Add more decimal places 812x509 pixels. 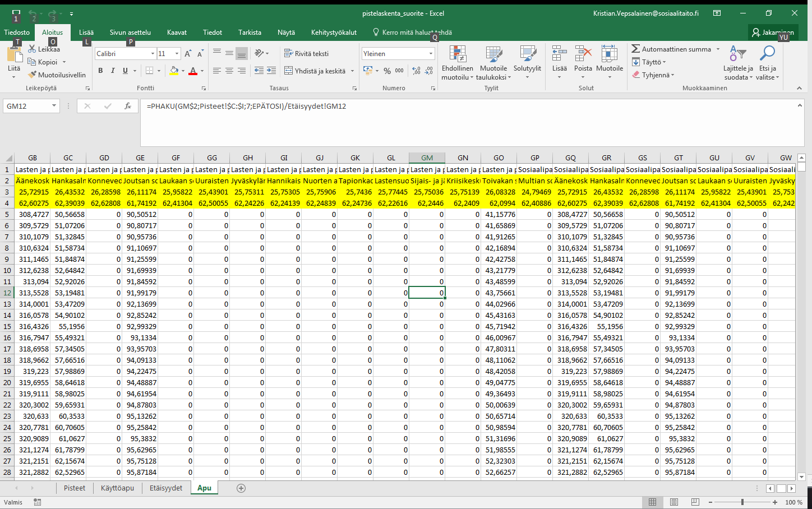pyautogui.click(x=416, y=71)
